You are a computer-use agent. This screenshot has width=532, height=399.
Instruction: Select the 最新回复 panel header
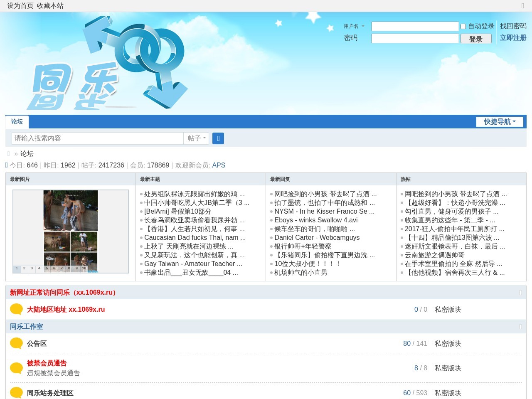[x=280, y=179]
